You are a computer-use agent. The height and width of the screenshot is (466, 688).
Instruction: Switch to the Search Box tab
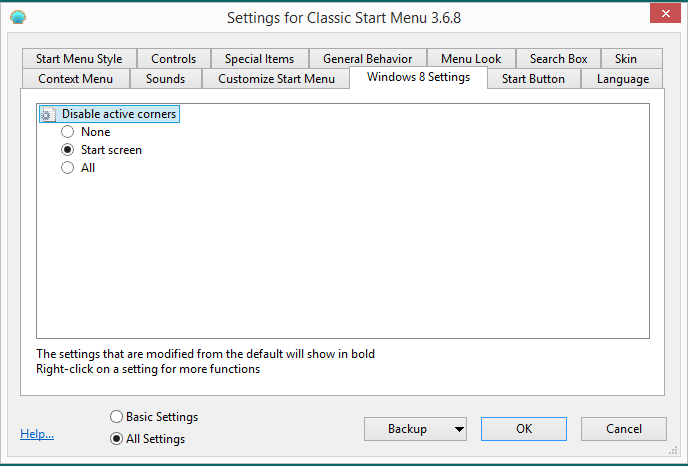(x=558, y=59)
